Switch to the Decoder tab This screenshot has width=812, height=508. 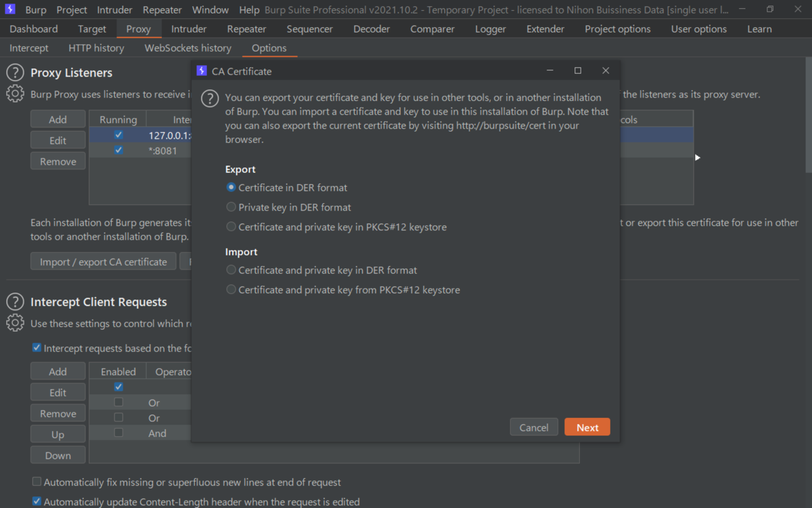pos(371,29)
